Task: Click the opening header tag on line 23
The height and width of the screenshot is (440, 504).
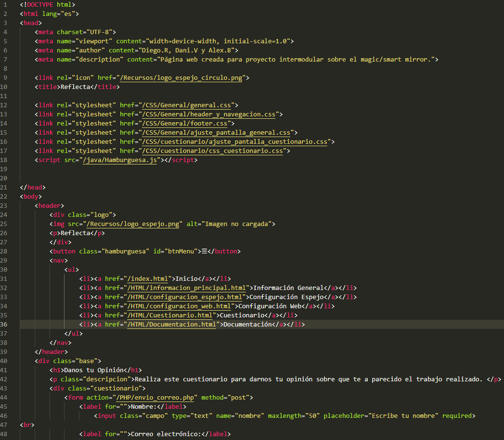Action: click(x=50, y=206)
